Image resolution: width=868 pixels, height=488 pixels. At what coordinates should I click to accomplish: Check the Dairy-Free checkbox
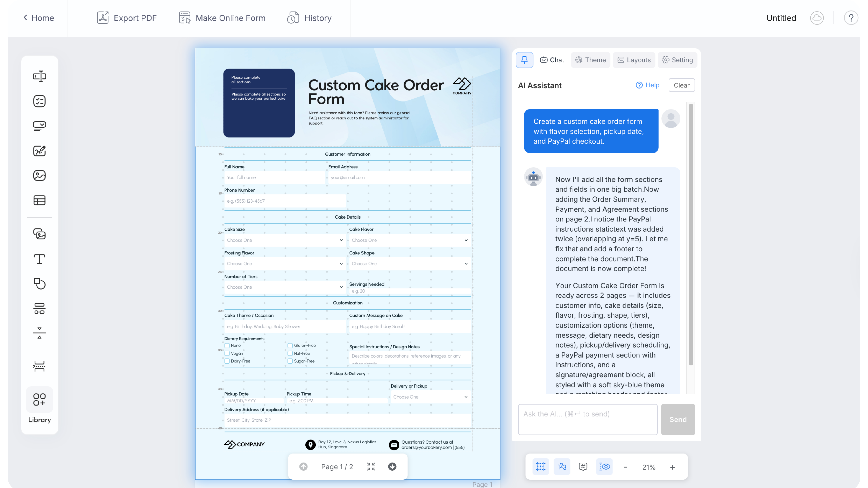tap(227, 361)
